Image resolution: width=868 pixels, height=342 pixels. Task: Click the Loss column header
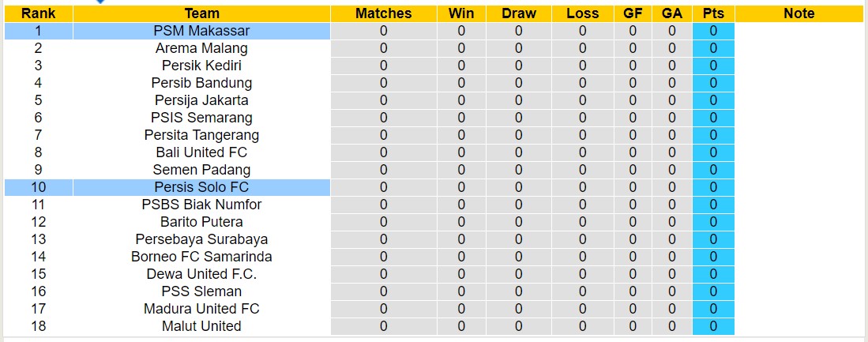point(582,13)
